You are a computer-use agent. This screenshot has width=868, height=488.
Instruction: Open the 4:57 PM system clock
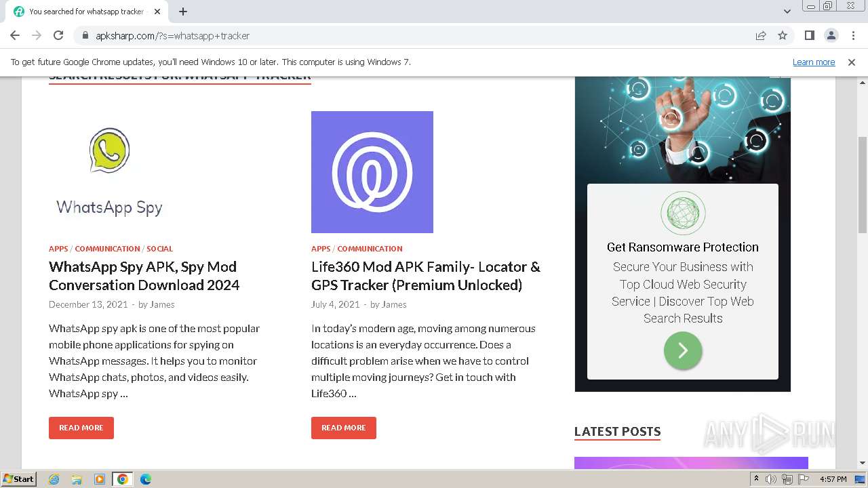[833, 479]
